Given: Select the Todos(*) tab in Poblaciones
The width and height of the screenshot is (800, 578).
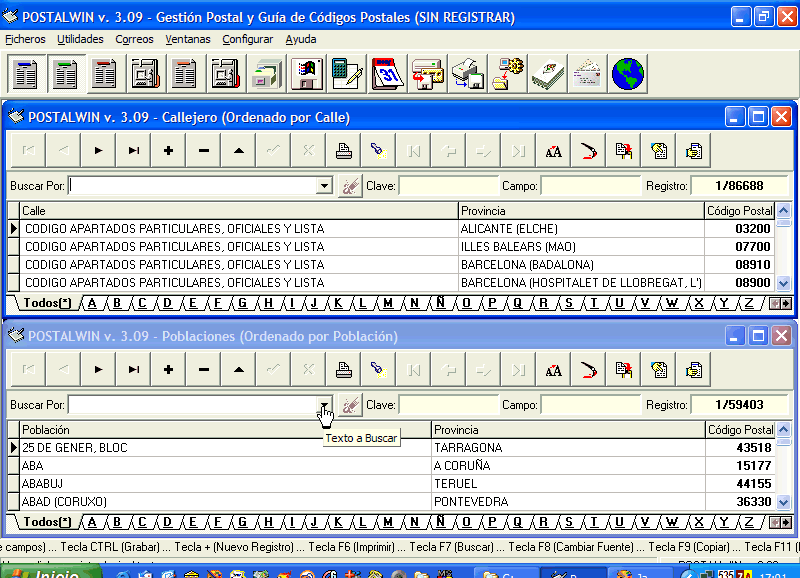Looking at the screenshot, I should pos(47,522).
